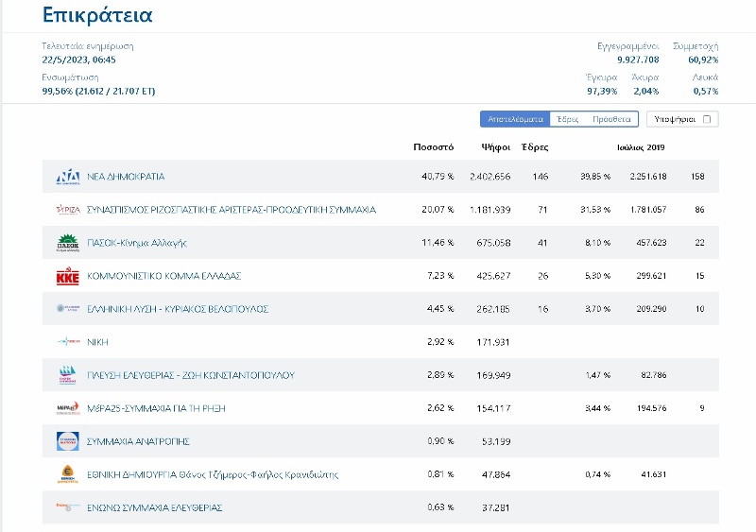This screenshot has height=532, width=756.
Task: Open ΣΥΝΑΣΠΙΣΜΟΣ ΡΙΖΟΣΠΑΣΤΙΚΗΣ ΑΡΙΣΤΕΡΑΣ party name
Action: click(232, 210)
